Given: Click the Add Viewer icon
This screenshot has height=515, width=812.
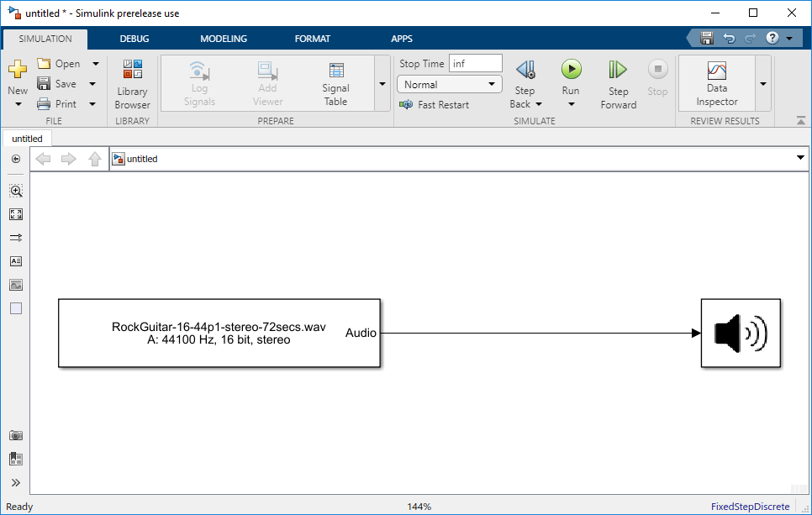Looking at the screenshot, I should [268, 71].
